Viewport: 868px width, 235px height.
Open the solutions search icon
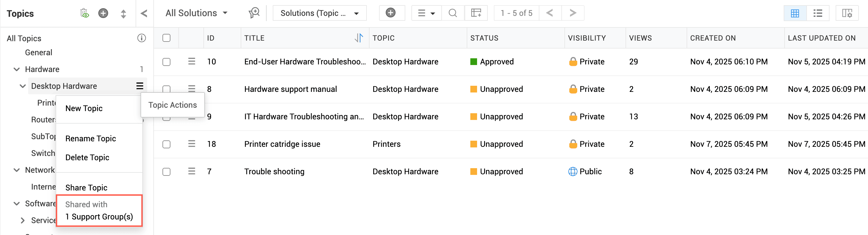coord(453,13)
